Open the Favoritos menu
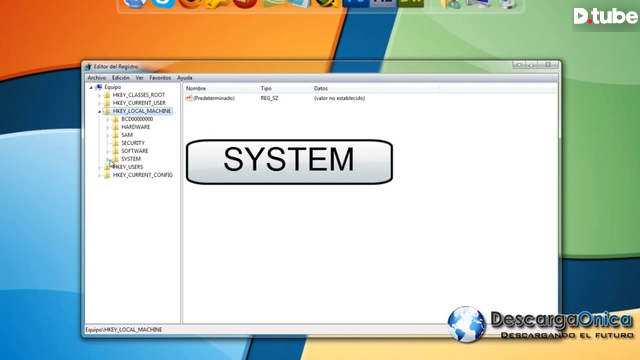640x360 pixels. click(160, 78)
